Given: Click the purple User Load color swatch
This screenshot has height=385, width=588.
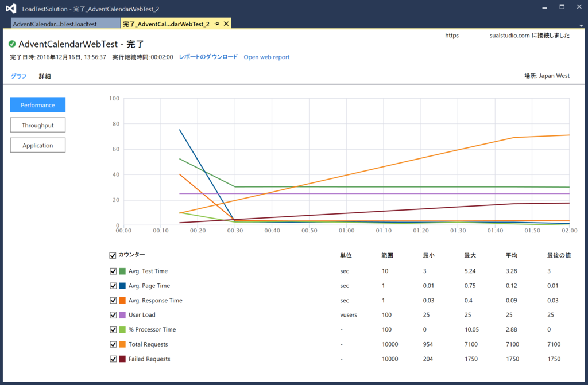Looking at the screenshot, I should [x=122, y=315].
